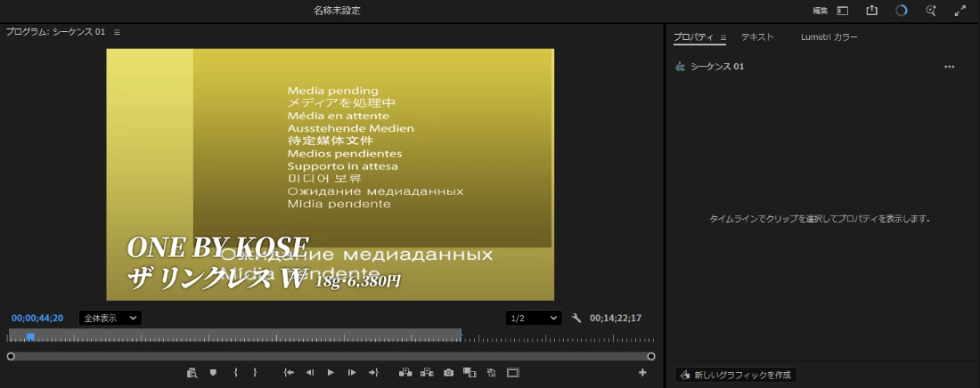Export frame with camera icon
This screenshot has width=980, height=388.
point(448,373)
